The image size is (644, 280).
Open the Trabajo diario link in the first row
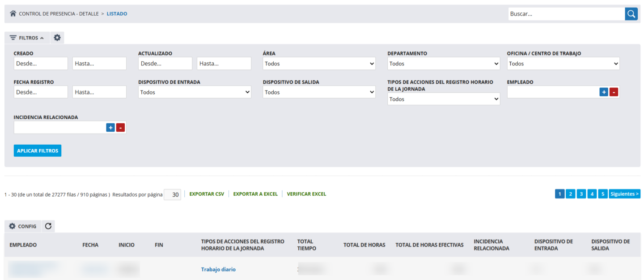(218, 269)
